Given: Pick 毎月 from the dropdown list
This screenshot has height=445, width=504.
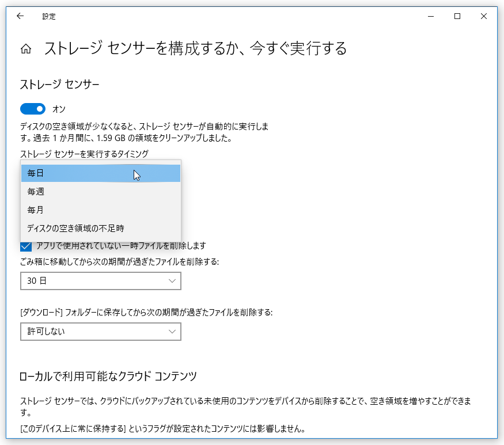Looking at the screenshot, I should (x=101, y=210).
